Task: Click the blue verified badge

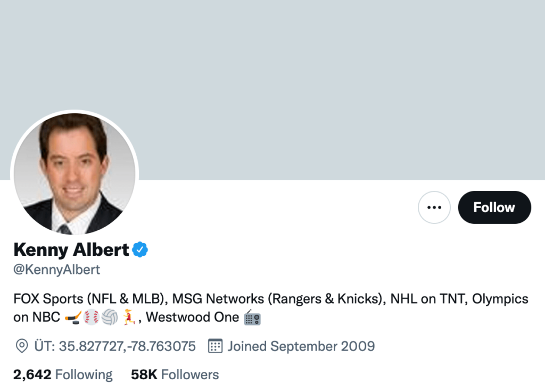Action: tap(140, 249)
